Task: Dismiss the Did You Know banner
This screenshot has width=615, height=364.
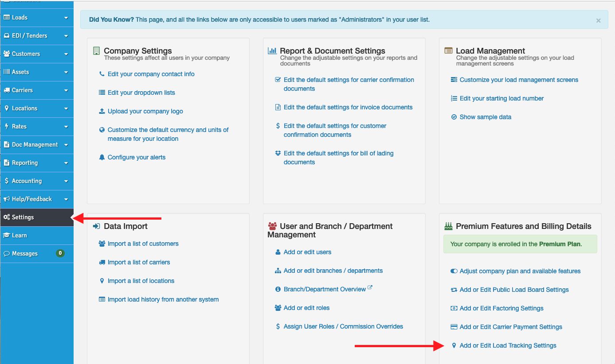Action: (598, 21)
